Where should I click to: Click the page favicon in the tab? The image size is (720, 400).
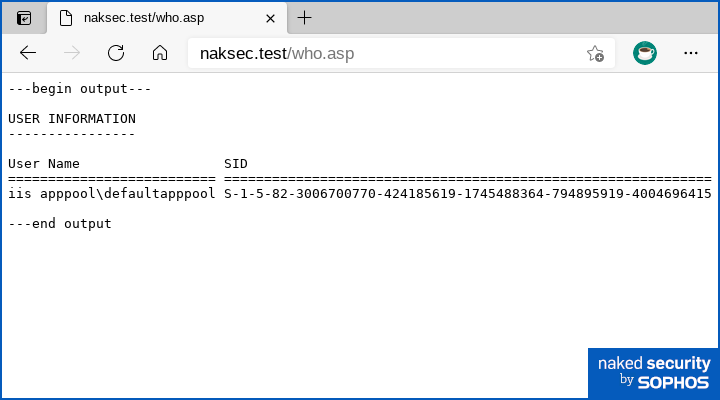(66, 18)
